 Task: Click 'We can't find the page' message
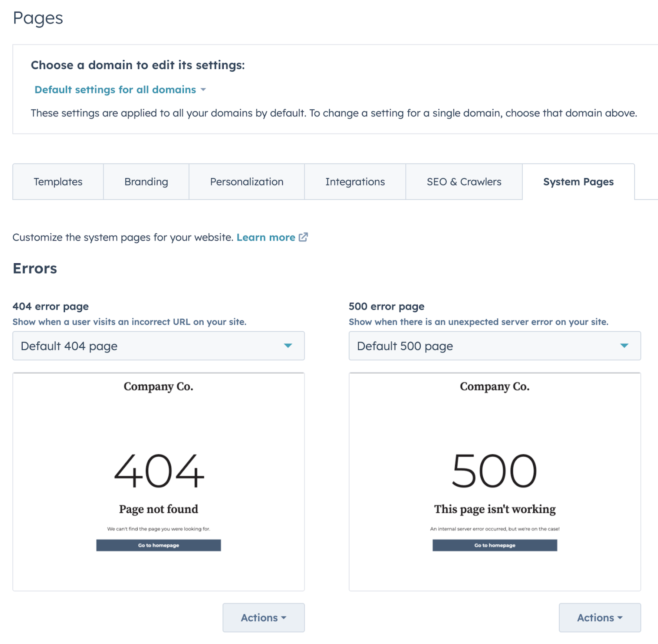(158, 529)
